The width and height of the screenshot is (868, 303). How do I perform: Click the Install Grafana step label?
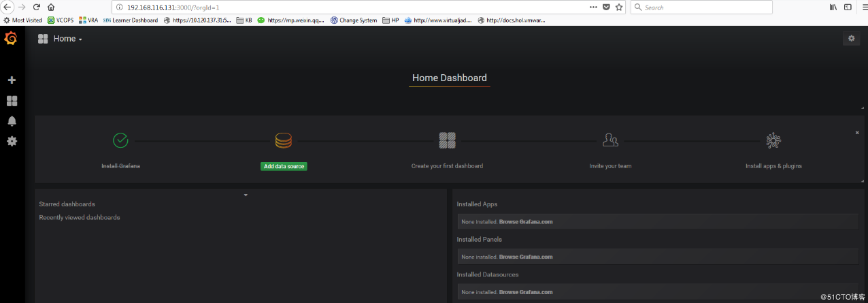pyautogui.click(x=120, y=166)
